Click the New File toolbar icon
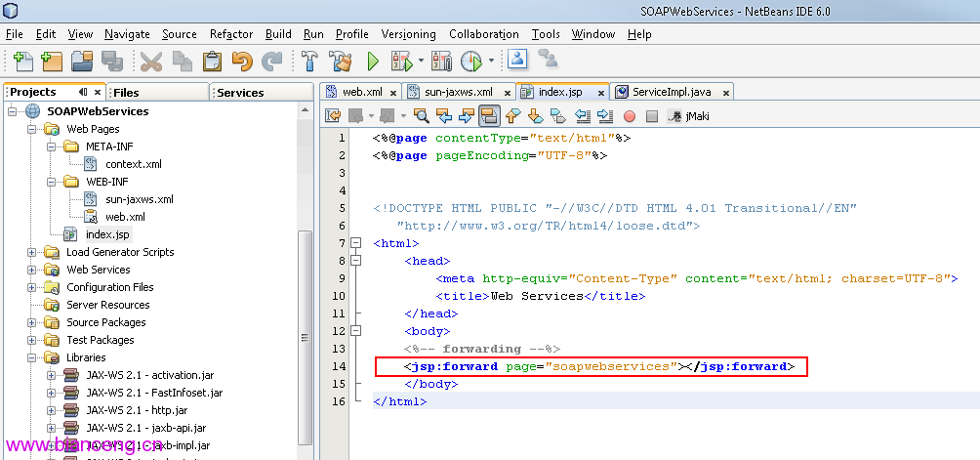The width and height of the screenshot is (980, 460). (23, 62)
